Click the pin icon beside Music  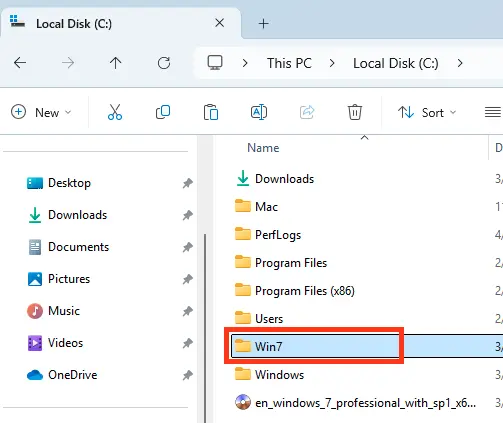[x=188, y=311]
